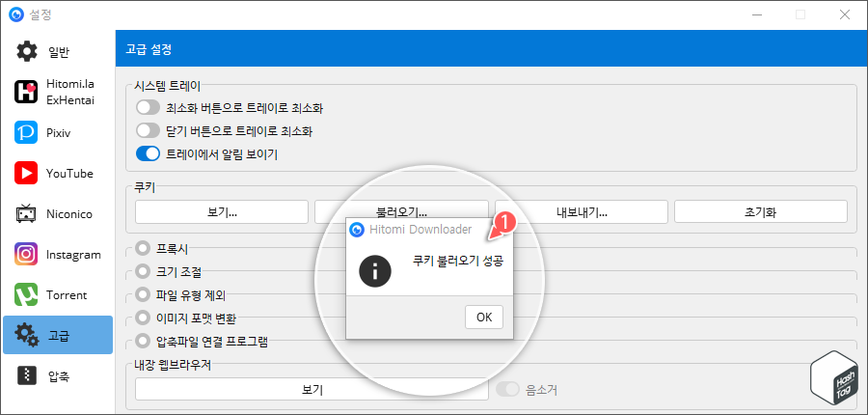
Task: Click the 쿠키 보기... button
Action: (222, 211)
